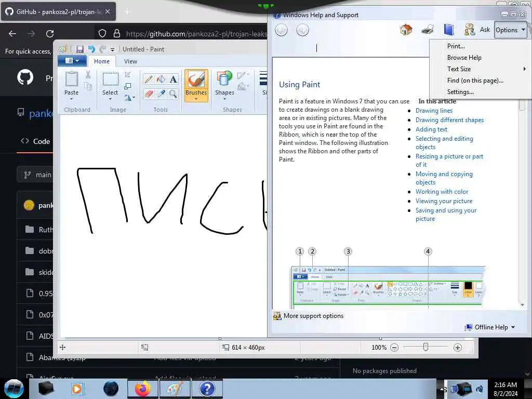Expand the Select dropdown arrow
This screenshot has width=532, height=399.
click(x=110, y=99)
